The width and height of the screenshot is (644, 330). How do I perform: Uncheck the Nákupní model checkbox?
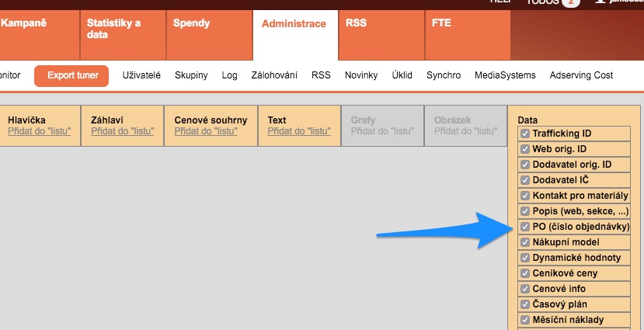[x=525, y=242]
